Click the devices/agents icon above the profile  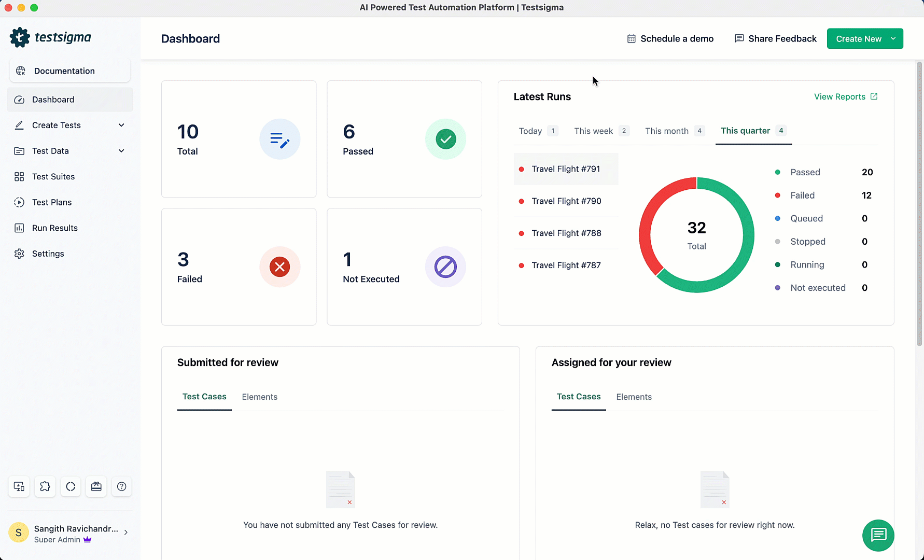coord(19,486)
